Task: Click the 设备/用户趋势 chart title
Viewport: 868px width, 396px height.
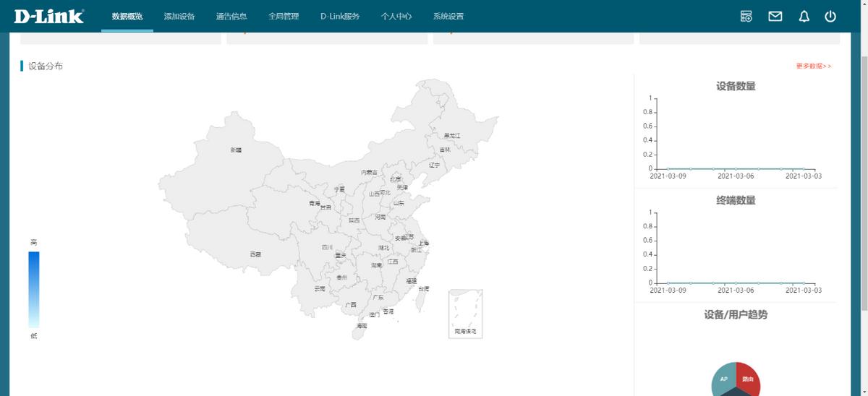Action: coord(736,315)
